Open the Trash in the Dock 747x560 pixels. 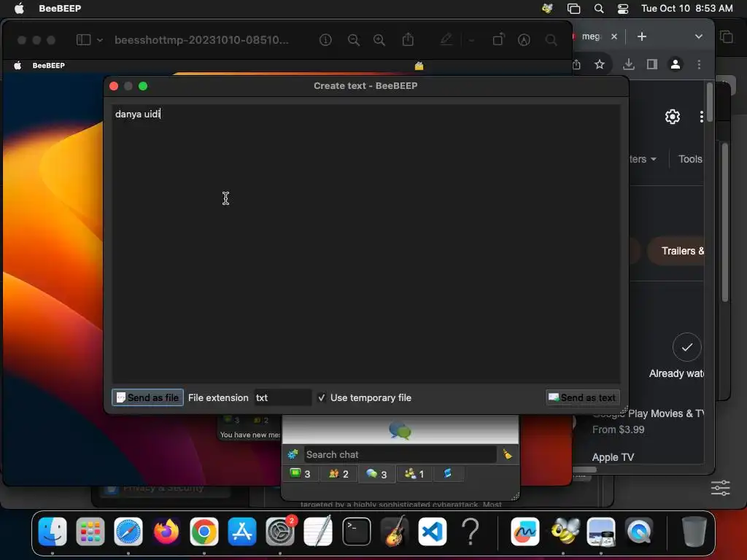694,532
